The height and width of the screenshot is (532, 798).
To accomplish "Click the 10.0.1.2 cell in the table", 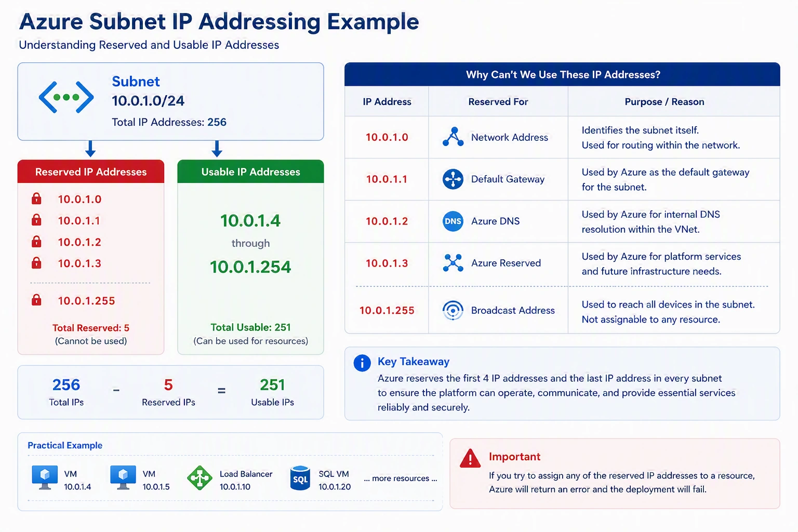I will pyautogui.click(x=387, y=221).
